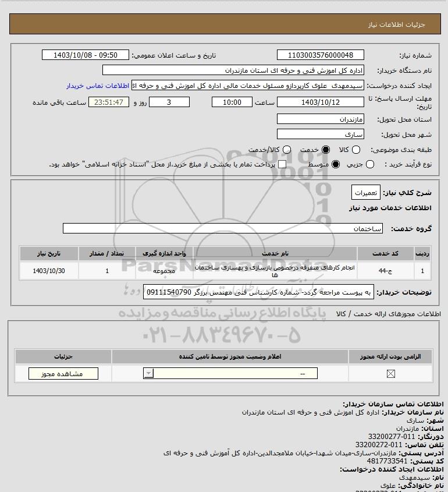Select the جزیی purchase type radio
448x492 pixels.
[x=370, y=164]
